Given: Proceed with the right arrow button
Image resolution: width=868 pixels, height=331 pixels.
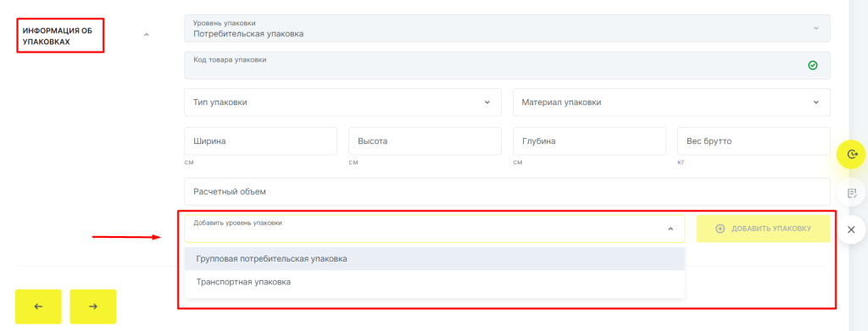Looking at the screenshot, I should coord(93,306).
